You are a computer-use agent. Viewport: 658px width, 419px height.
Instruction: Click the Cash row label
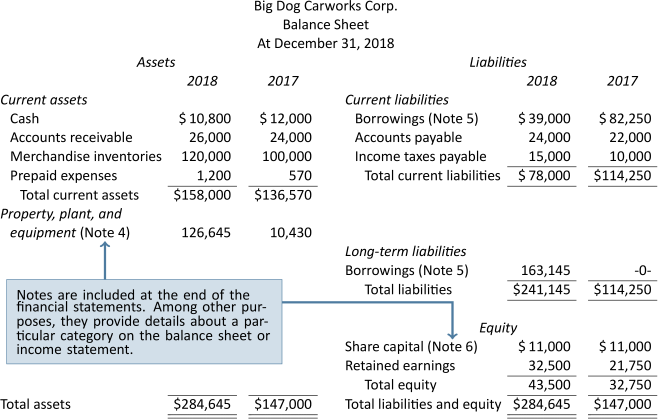tap(24, 119)
